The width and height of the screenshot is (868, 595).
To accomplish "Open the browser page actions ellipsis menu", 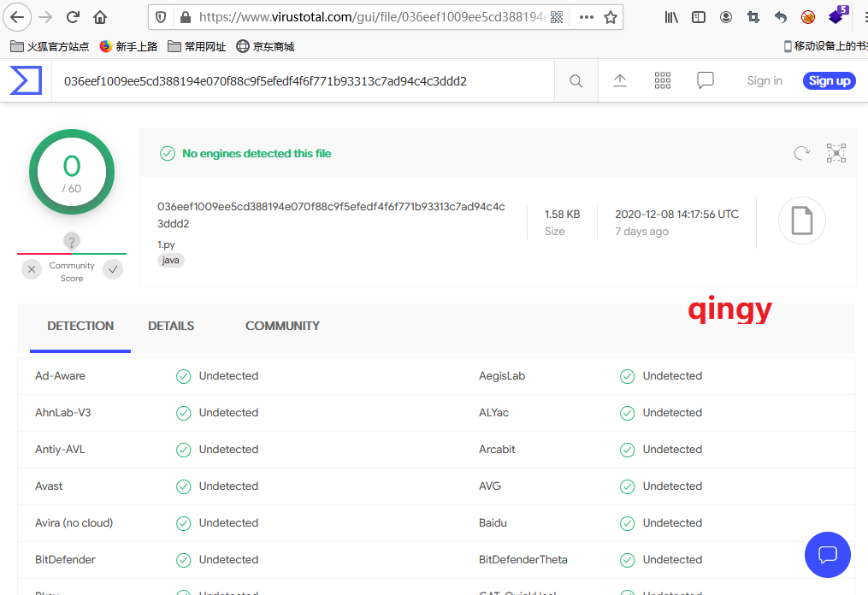I will click(586, 17).
